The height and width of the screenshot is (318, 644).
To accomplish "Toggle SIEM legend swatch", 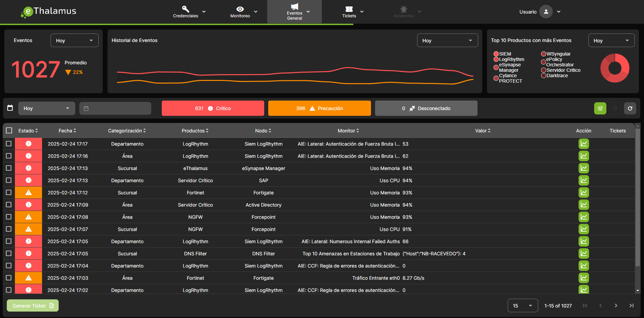I will [x=496, y=54].
